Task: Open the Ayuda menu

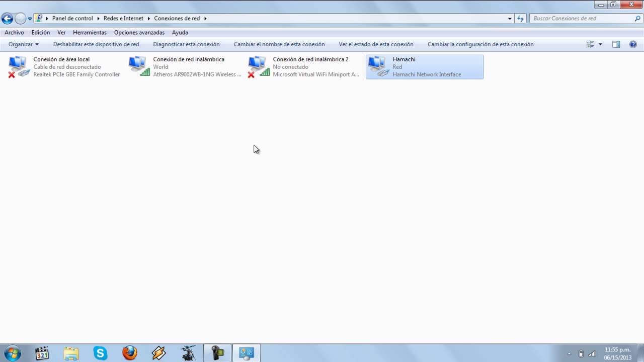Action: [180, 32]
